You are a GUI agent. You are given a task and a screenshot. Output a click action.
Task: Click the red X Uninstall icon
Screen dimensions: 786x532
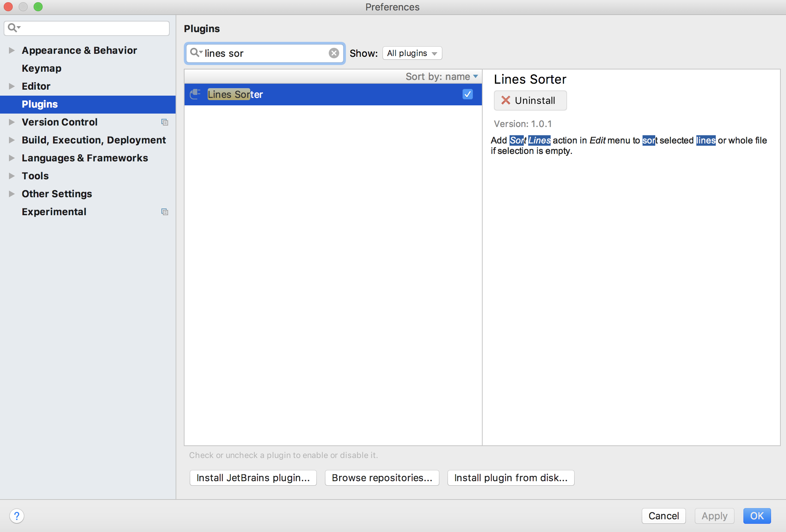[505, 100]
